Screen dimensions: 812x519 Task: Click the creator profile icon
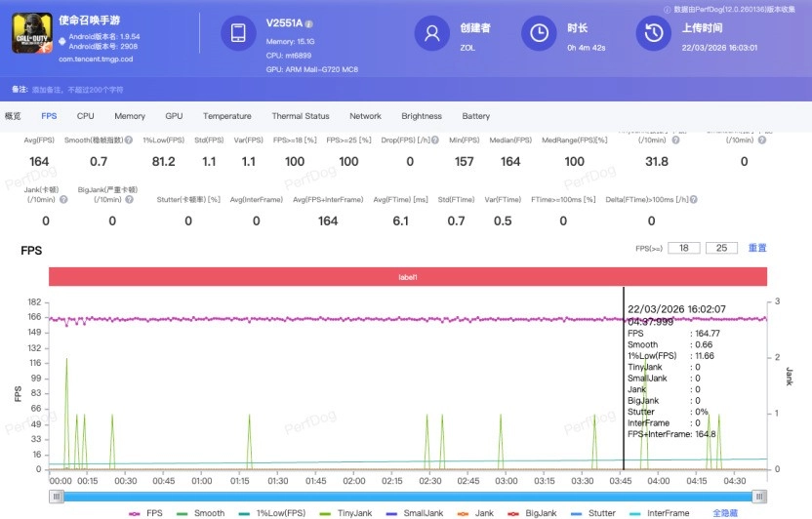[430, 33]
